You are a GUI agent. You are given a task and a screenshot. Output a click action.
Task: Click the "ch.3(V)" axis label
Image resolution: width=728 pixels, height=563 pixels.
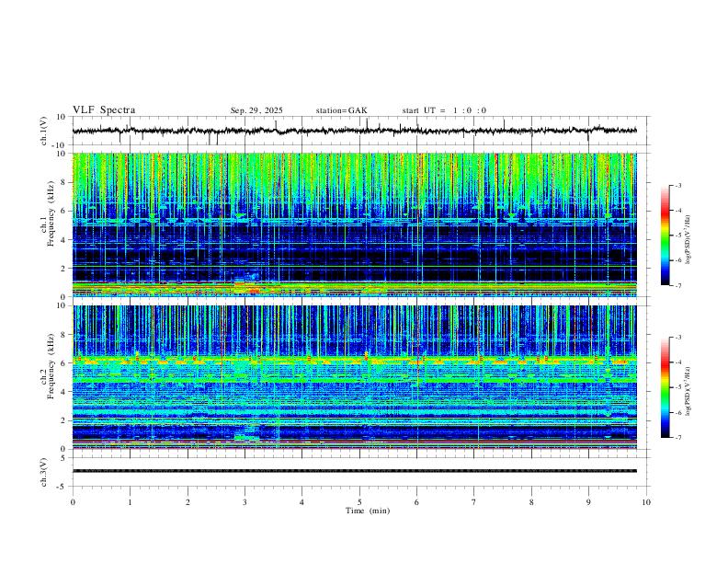coord(44,473)
